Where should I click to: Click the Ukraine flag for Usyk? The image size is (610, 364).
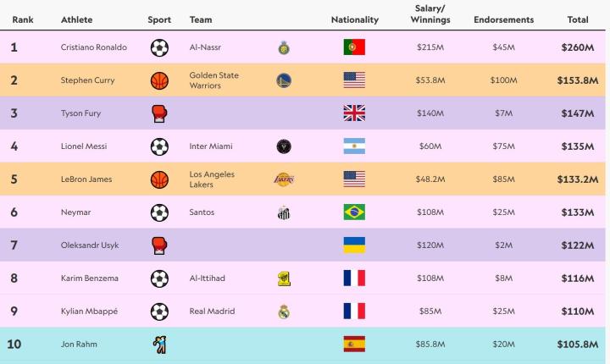(x=354, y=245)
